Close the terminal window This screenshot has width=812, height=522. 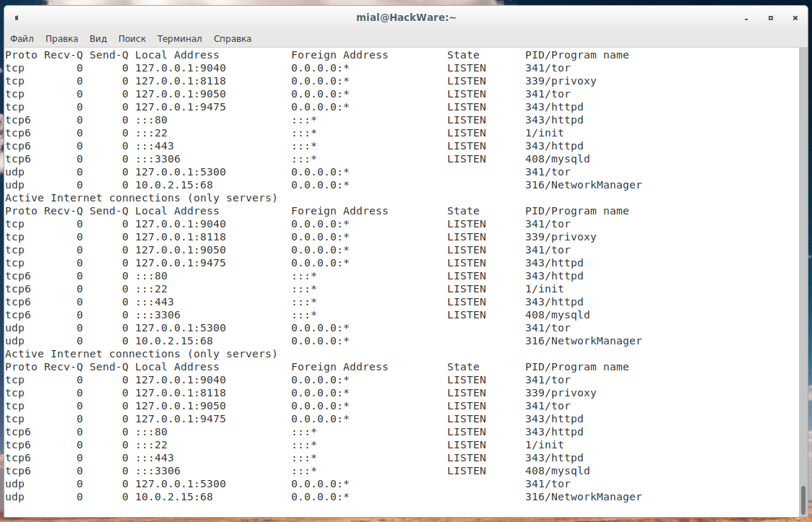794,17
